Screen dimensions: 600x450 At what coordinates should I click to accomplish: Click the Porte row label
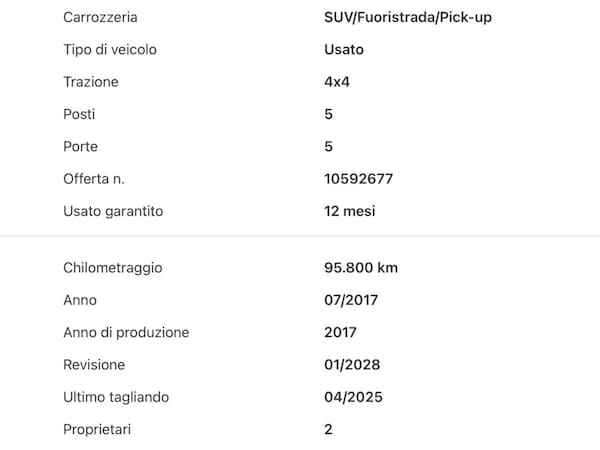[x=79, y=146]
